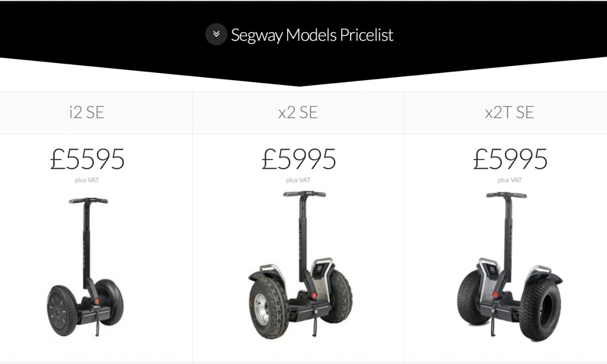The height and width of the screenshot is (364, 607).
Task: Open the i2 SE Segway product image
Action: tap(86, 267)
